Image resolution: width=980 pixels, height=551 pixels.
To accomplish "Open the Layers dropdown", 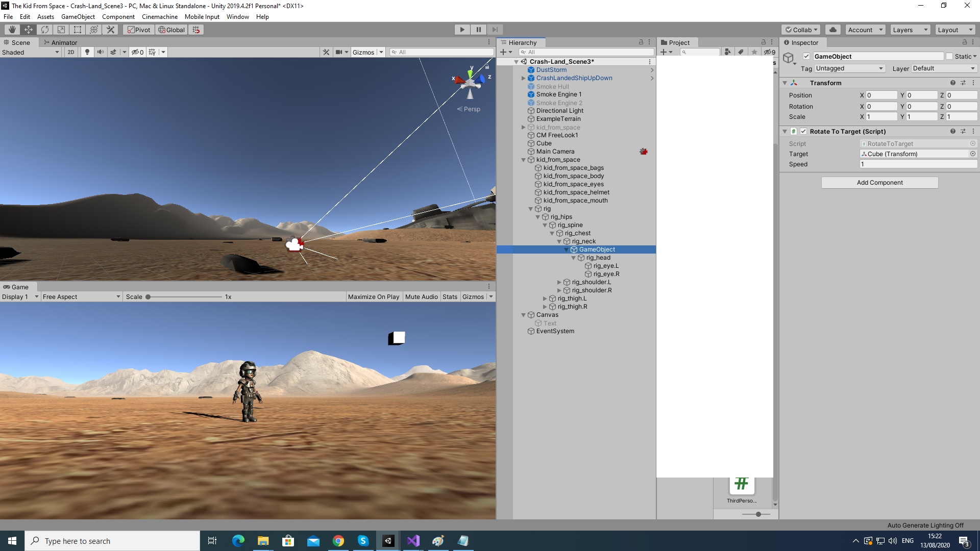I will point(909,29).
